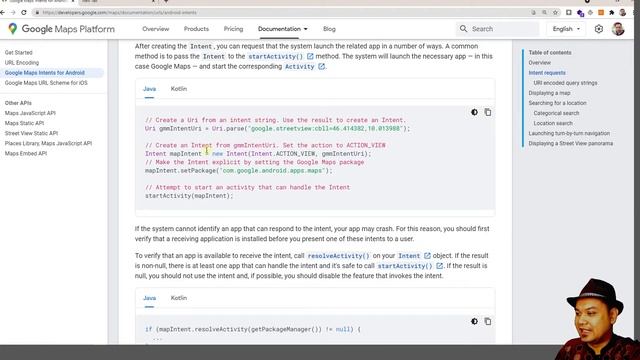The image size is (640, 360).
Task: Open the Products nav item
Action: pos(196,29)
